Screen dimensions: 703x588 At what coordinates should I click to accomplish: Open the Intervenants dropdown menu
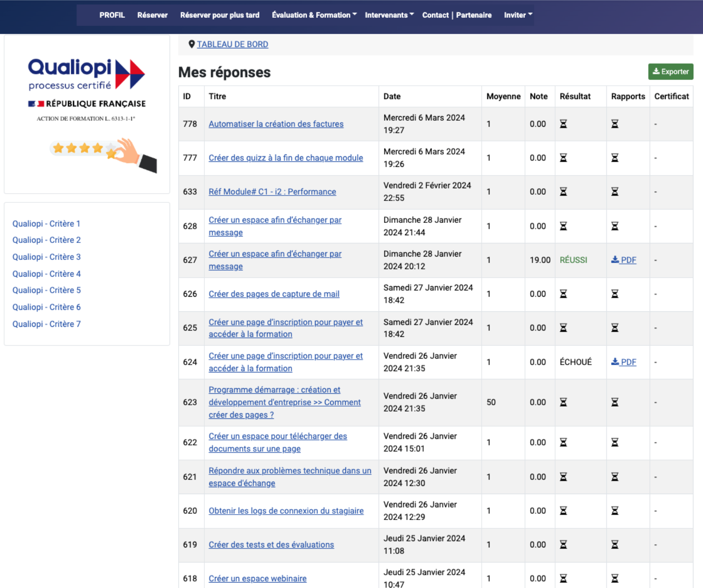click(x=389, y=15)
